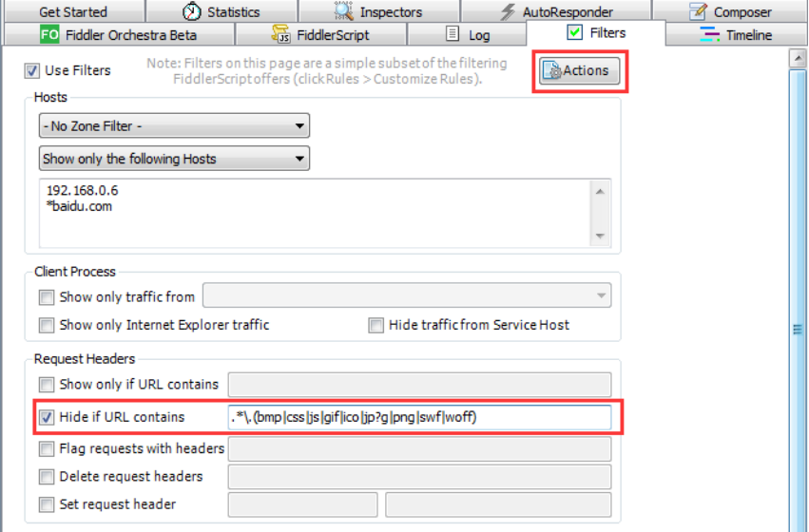Viewport: 809px width, 532px height.
Task: Uncheck Hide if URL contains
Action: coord(47,417)
